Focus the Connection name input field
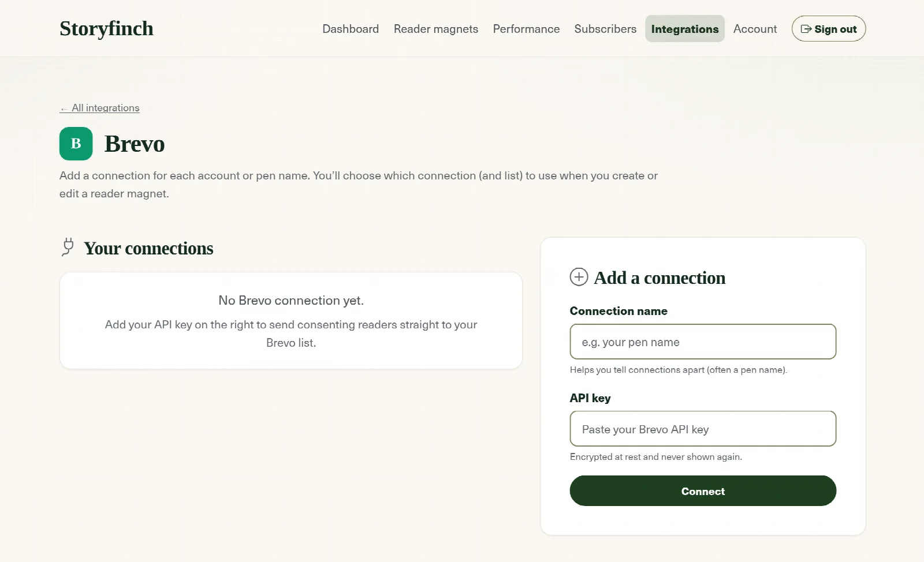The height and width of the screenshot is (562, 924). (x=703, y=342)
